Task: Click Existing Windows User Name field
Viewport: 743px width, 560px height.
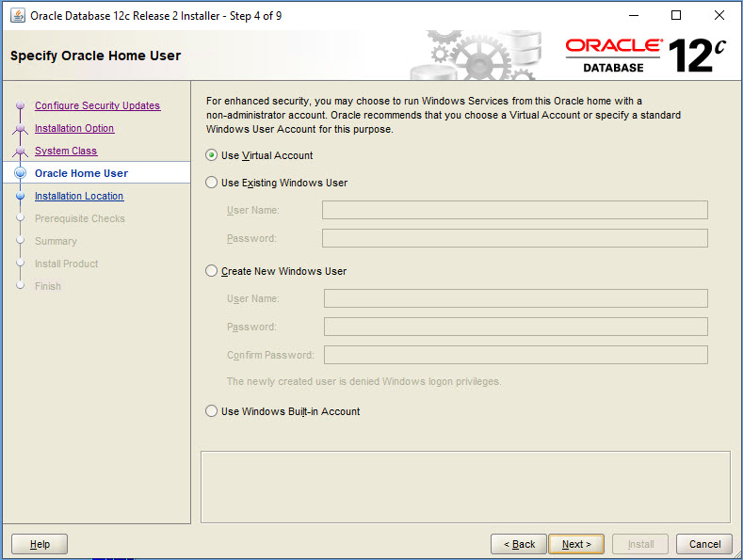Action: click(515, 210)
